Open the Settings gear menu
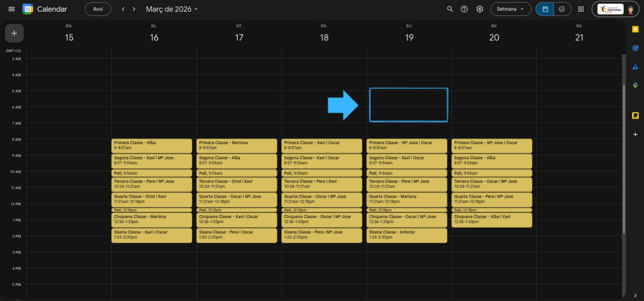 tap(480, 9)
